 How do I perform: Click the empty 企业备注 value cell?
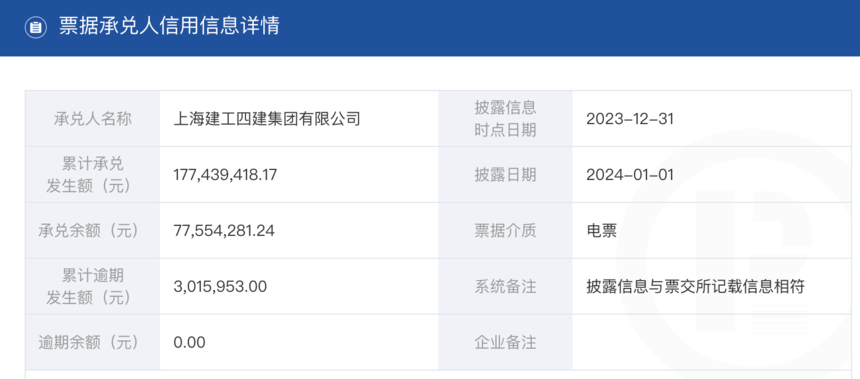[711, 343]
